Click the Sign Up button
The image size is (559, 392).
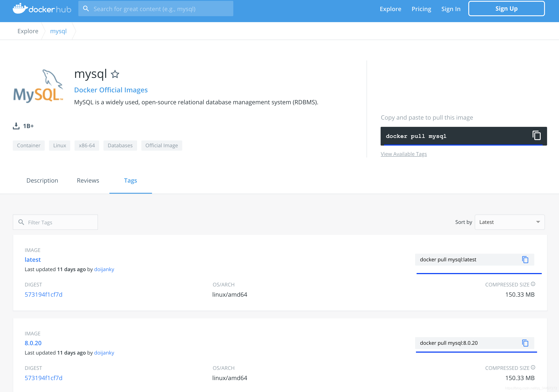coord(506,9)
